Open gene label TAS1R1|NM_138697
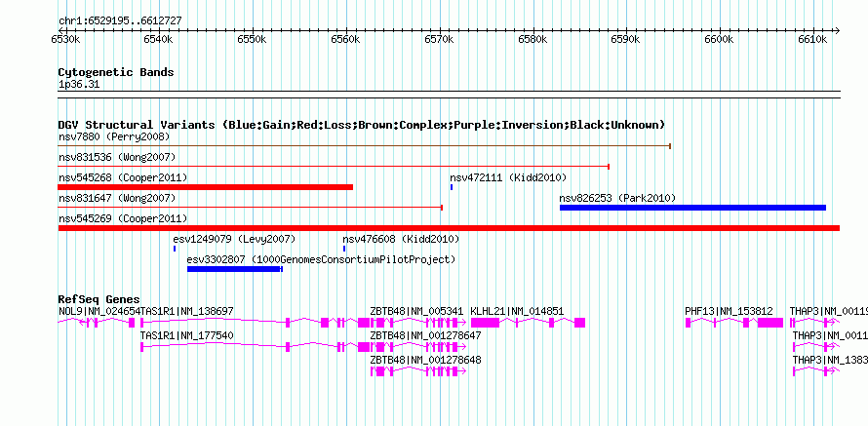868x426 pixels. (187, 312)
